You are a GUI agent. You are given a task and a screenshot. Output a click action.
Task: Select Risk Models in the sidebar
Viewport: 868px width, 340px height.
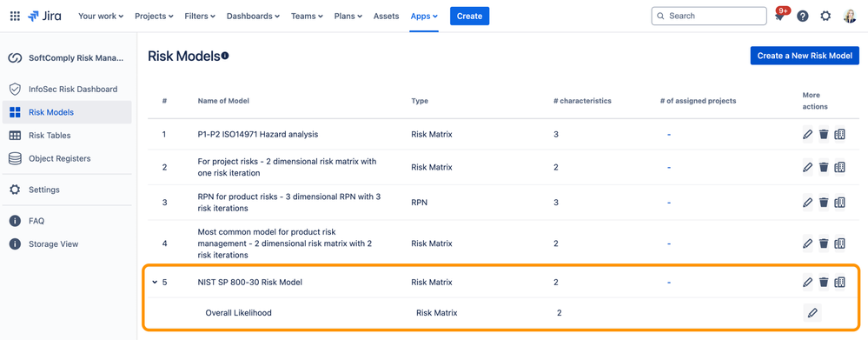click(67, 112)
